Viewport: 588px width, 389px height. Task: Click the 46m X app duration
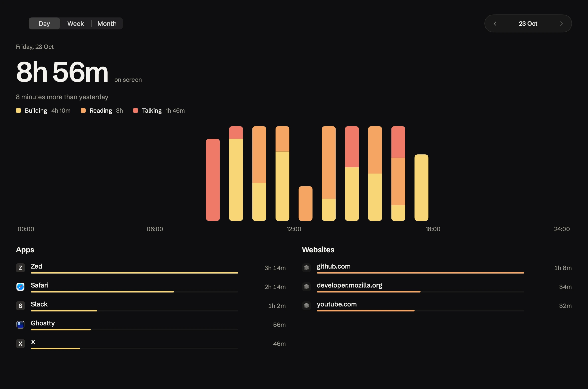pyautogui.click(x=279, y=344)
